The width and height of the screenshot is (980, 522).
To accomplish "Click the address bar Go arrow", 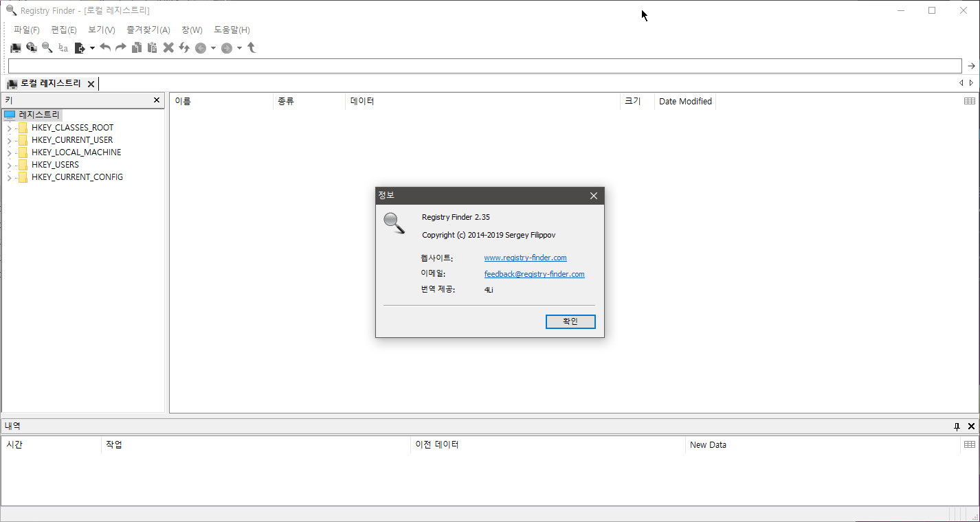I will [971, 66].
